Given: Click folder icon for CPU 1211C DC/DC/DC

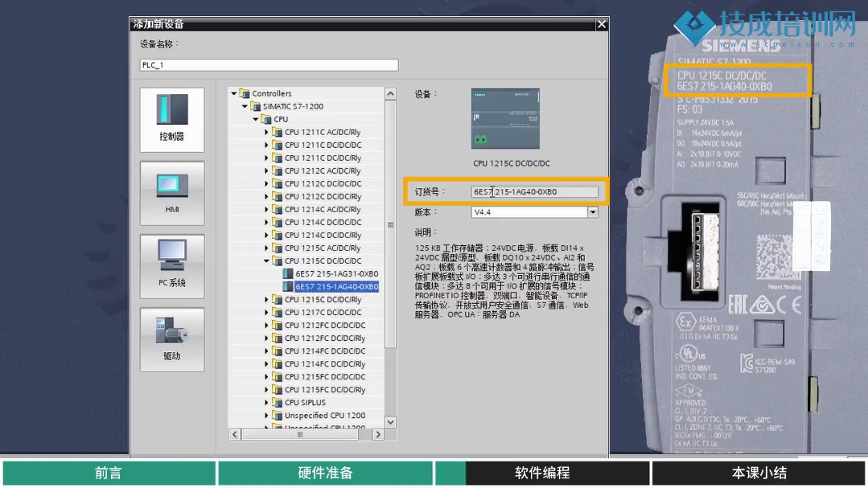Looking at the screenshot, I should pyautogui.click(x=277, y=145).
